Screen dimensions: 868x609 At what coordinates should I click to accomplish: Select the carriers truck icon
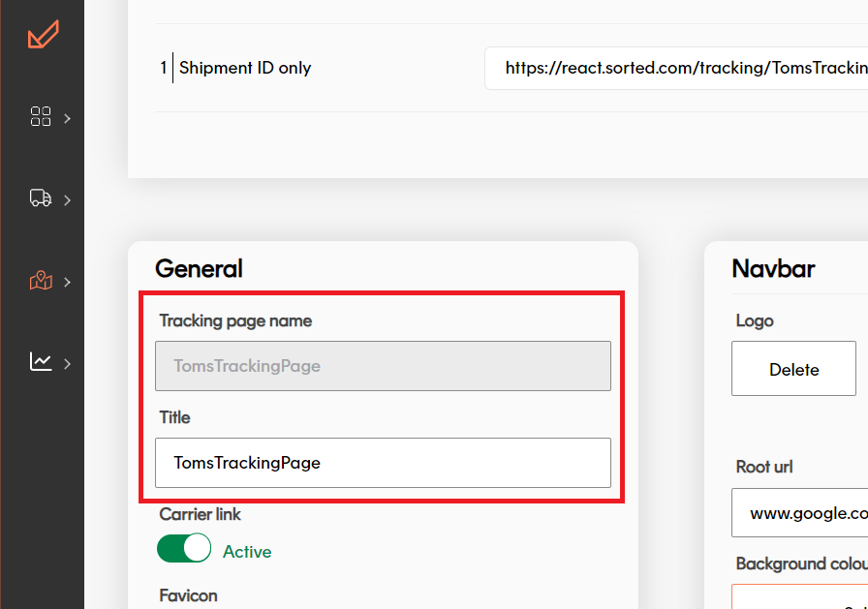40,198
